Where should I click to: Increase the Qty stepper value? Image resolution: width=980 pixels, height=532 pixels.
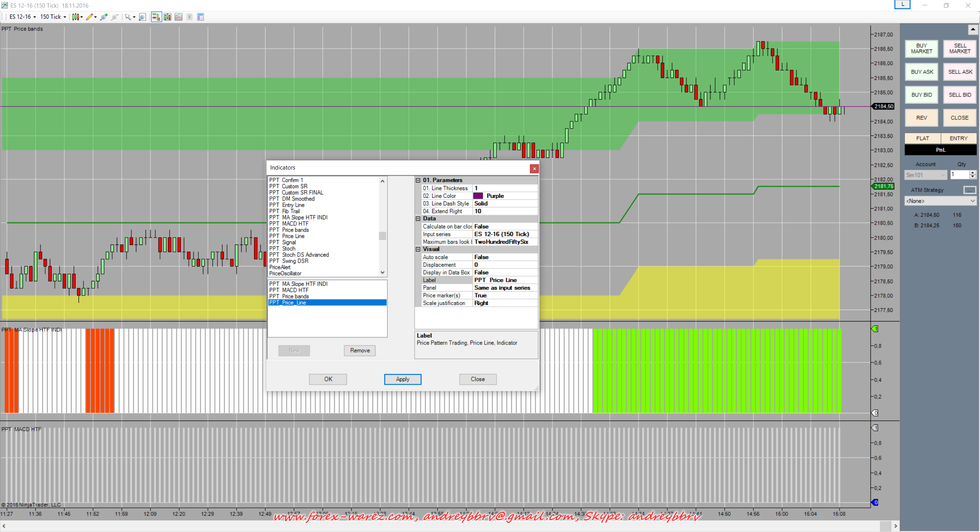(972, 173)
